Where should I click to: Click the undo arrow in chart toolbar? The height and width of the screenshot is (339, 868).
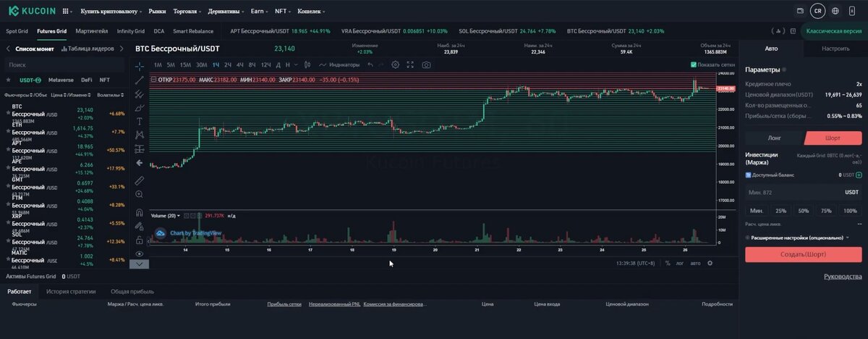[x=370, y=64]
